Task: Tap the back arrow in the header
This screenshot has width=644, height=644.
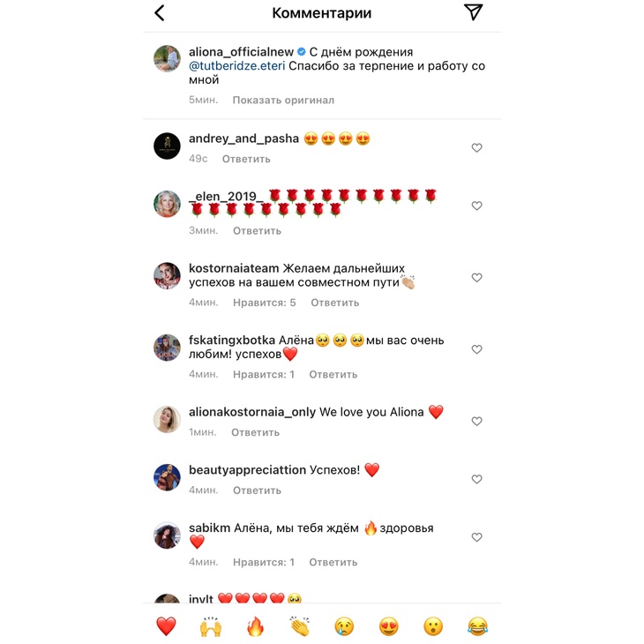Action: click(160, 12)
